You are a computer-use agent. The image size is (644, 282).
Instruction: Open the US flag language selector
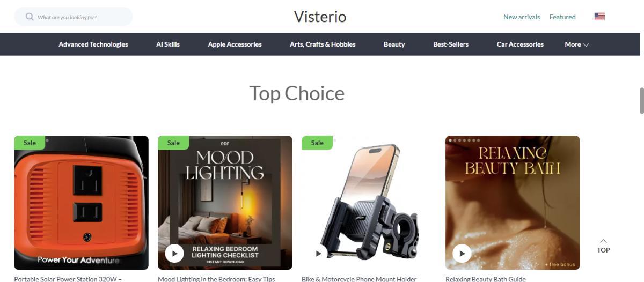click(599, 17)
